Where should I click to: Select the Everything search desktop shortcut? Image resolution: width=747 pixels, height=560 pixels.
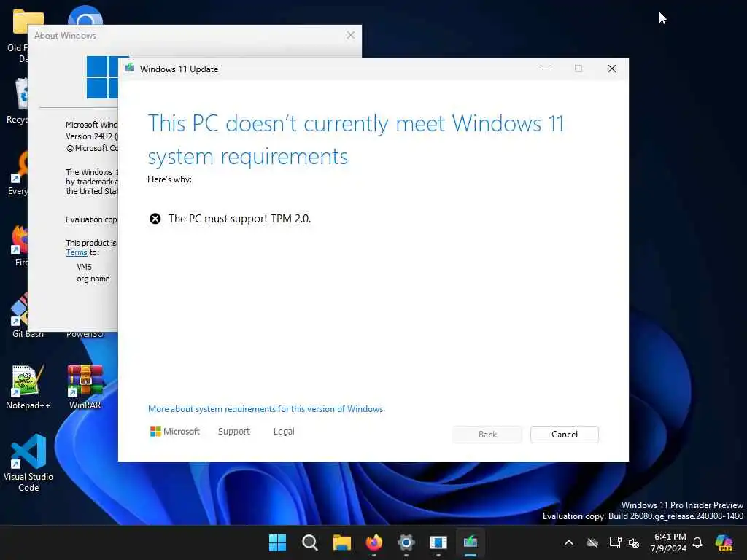pos(19,174)
